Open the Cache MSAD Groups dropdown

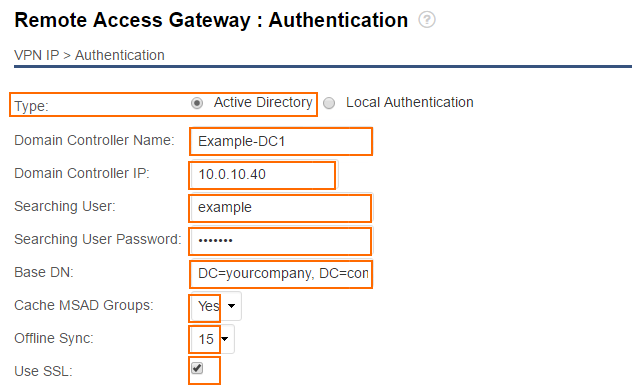(216, 306)
